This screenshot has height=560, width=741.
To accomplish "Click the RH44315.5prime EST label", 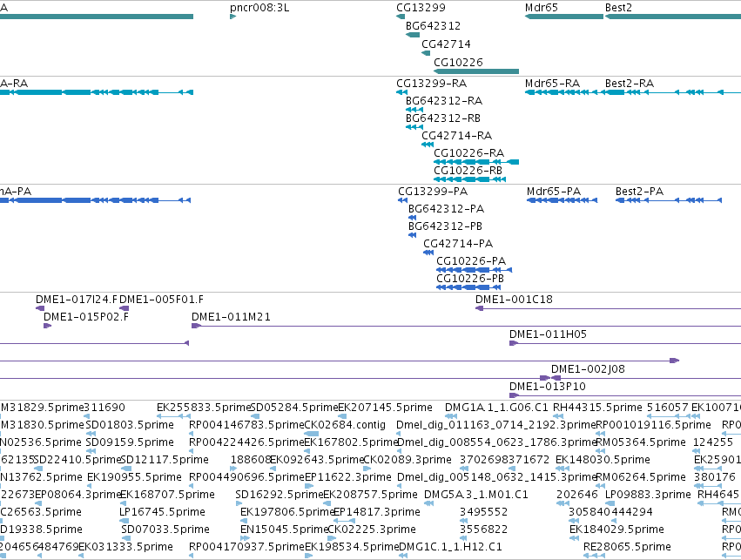I will pyautogui.click(x=598, y=408).
